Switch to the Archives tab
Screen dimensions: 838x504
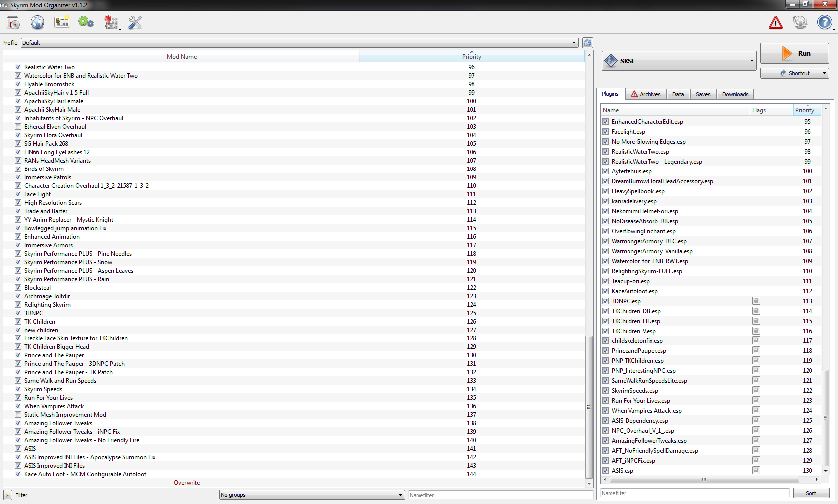pos(646,94)
